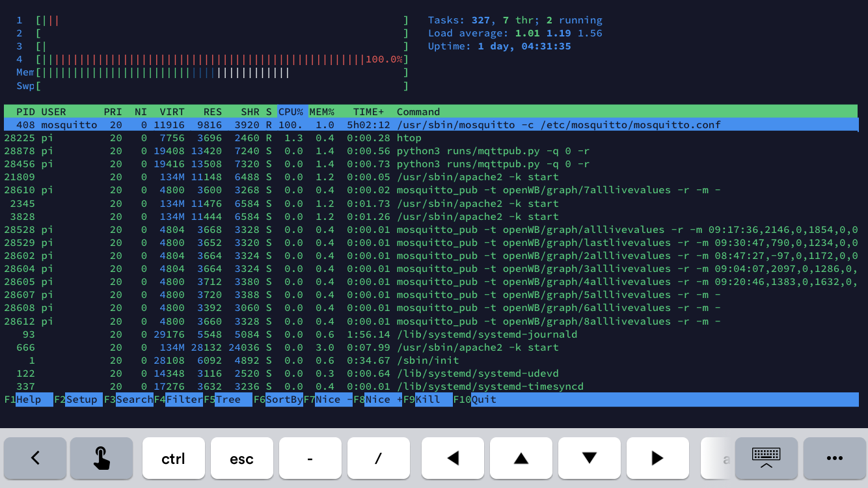This screenshot has height=488, width=868.
Task: Select F3 Search in htop
Action: pyautogui.click(x=128, y=400)
